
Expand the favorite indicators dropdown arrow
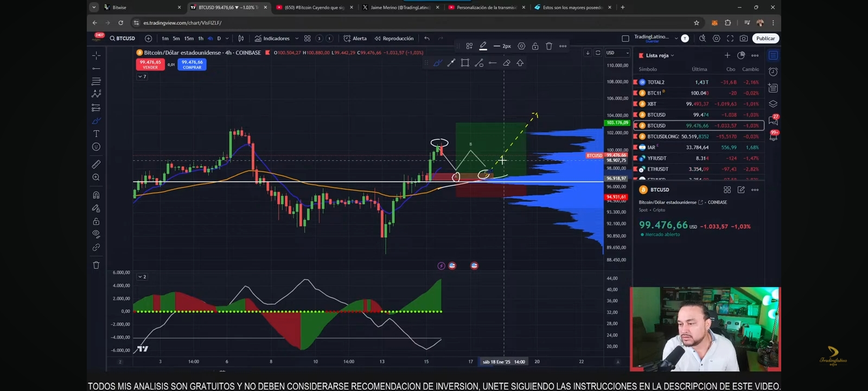coord(297,39)
